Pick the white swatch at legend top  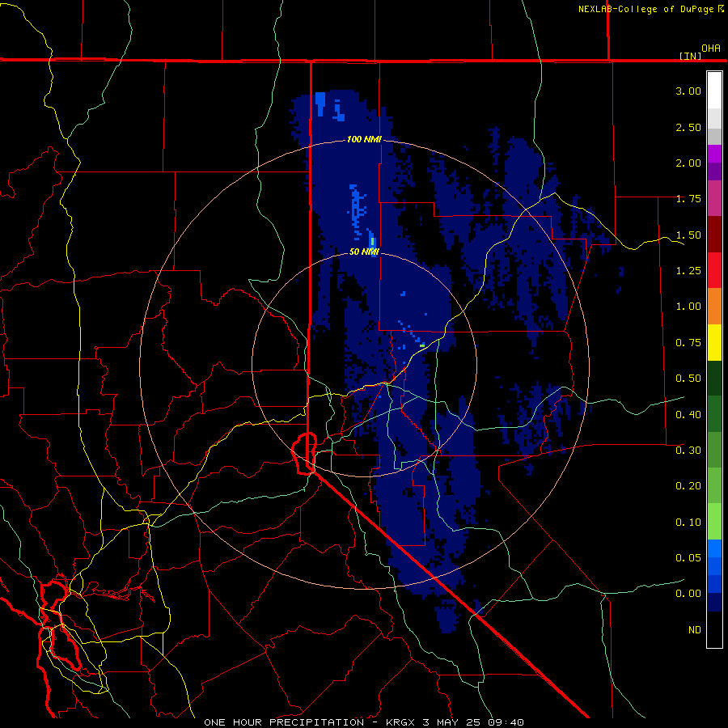(x=714, y=91)
